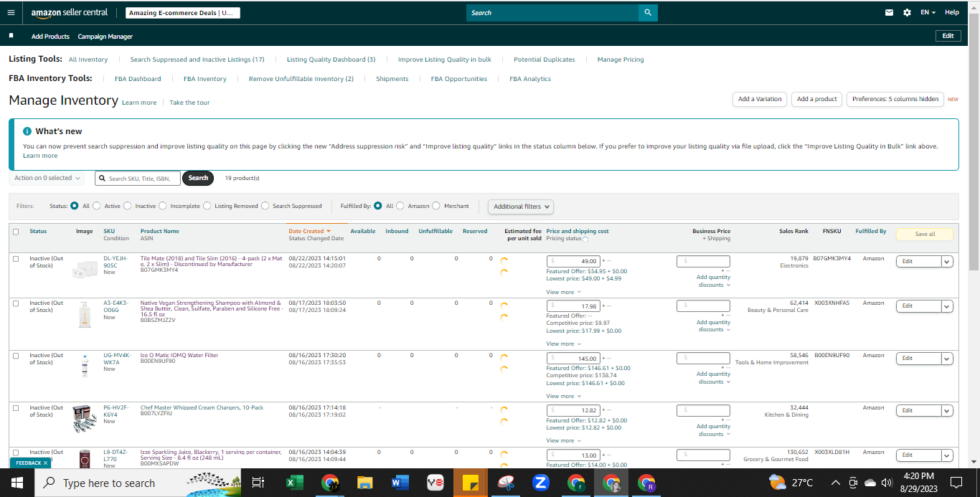
Task: Open the mail messages icon
Action: point(890,12)
